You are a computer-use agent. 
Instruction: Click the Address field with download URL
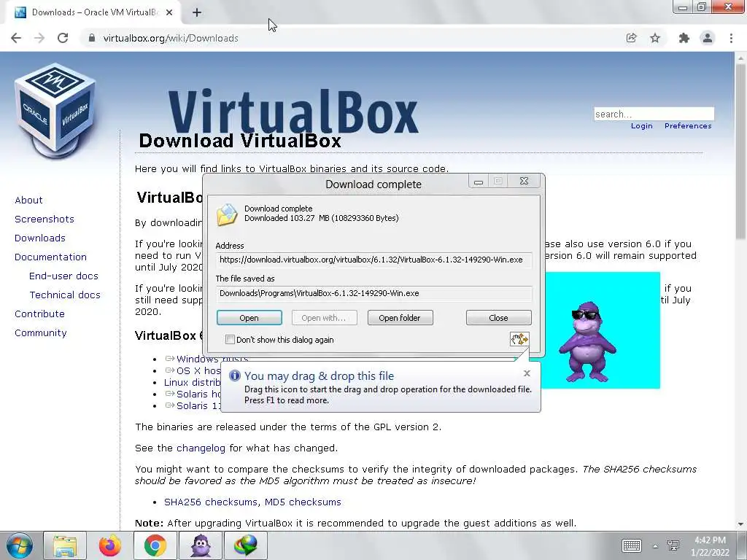[x=373, y=260]
